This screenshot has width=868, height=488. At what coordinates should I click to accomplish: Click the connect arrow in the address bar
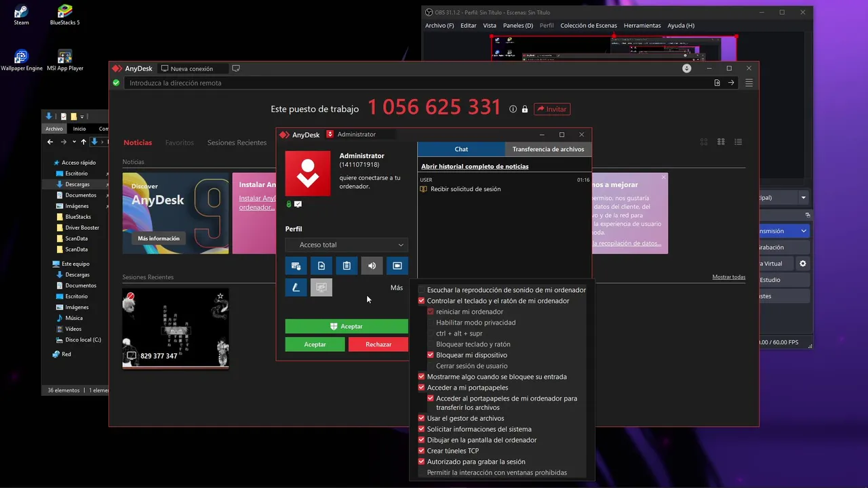[731, 83]
